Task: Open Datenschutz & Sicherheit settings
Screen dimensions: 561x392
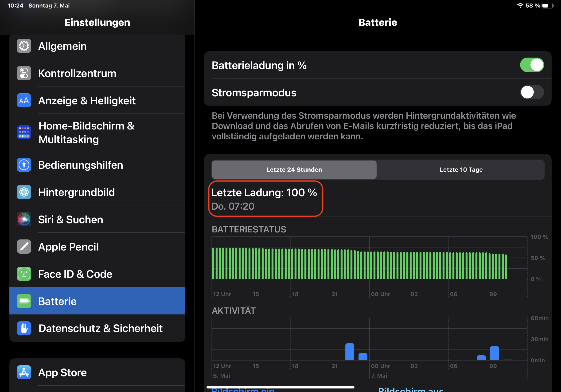Action: tap(100, 328)
